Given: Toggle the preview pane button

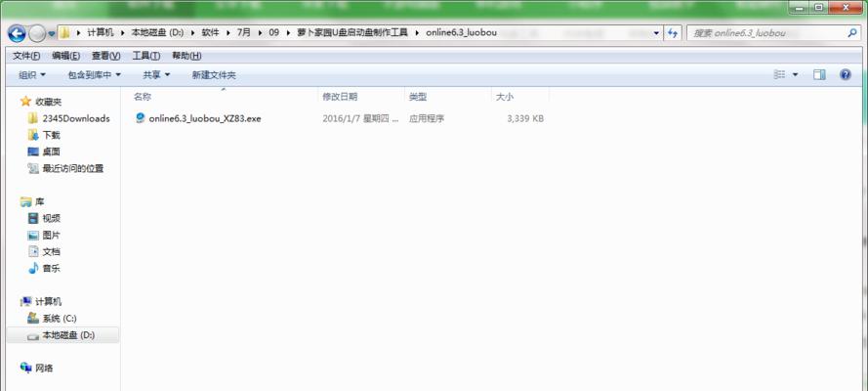Looking at the screenshot, I should 819,74.
